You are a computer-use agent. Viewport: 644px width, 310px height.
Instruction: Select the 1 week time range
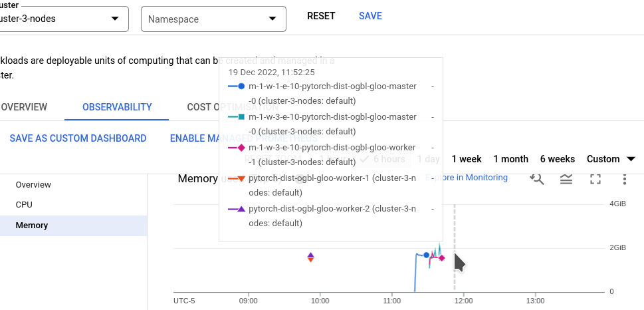467,159
